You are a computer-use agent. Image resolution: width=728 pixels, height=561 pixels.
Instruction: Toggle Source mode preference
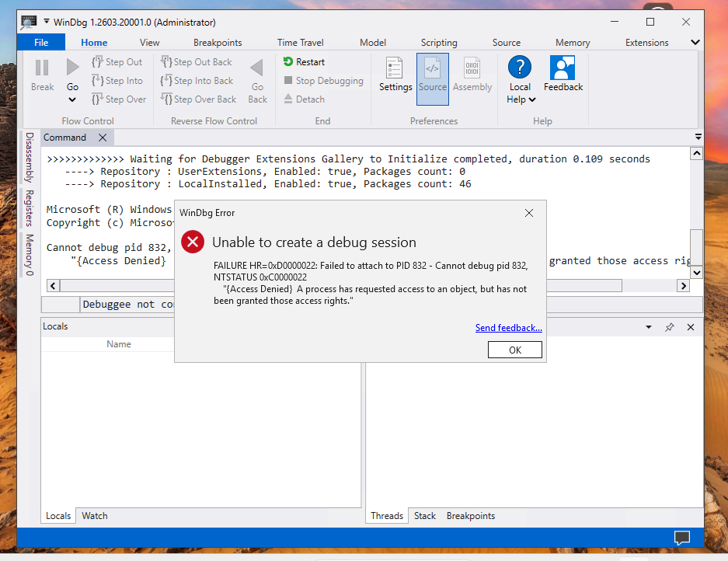click(433, 79)
